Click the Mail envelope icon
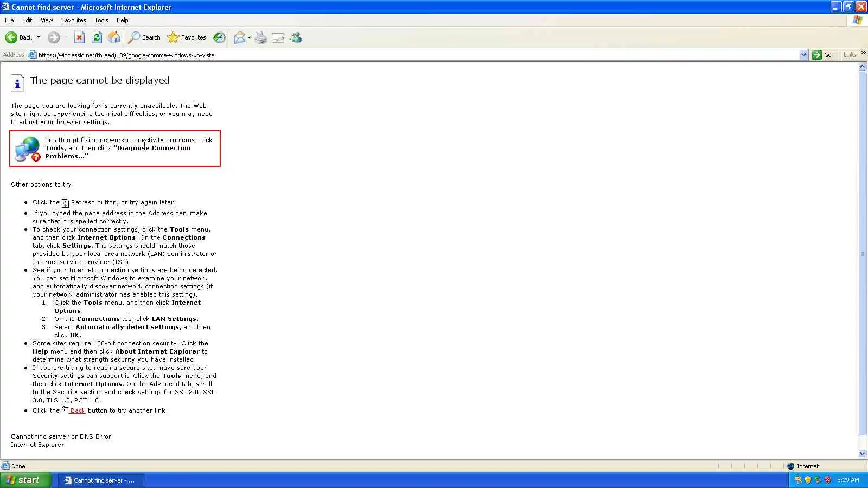Screen dimensions: 868x488 click(x=239, y=37)
